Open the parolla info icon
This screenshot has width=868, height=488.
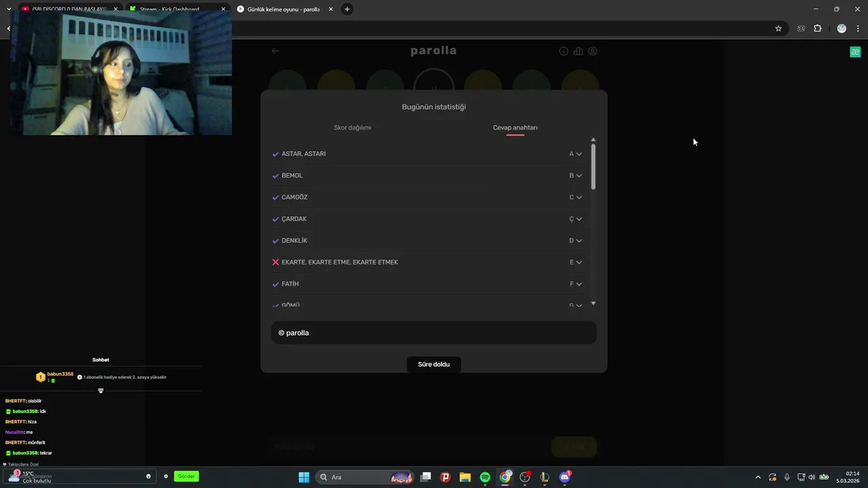tap(564, 51)
